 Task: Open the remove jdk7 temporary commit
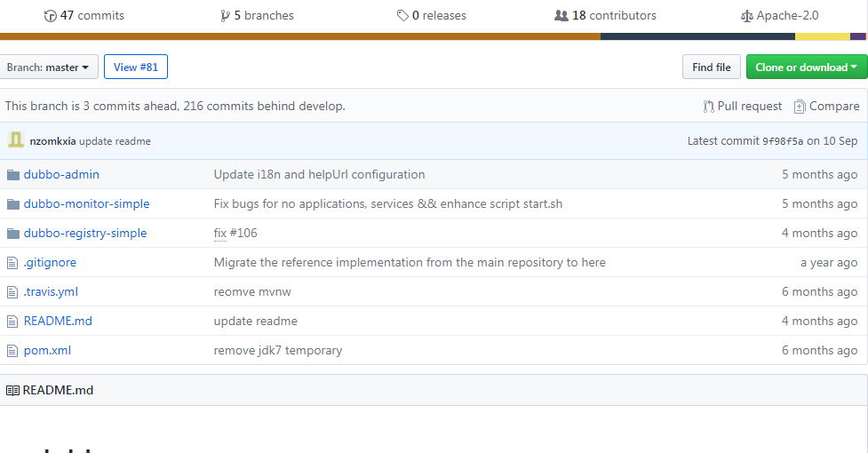[278, 351]
